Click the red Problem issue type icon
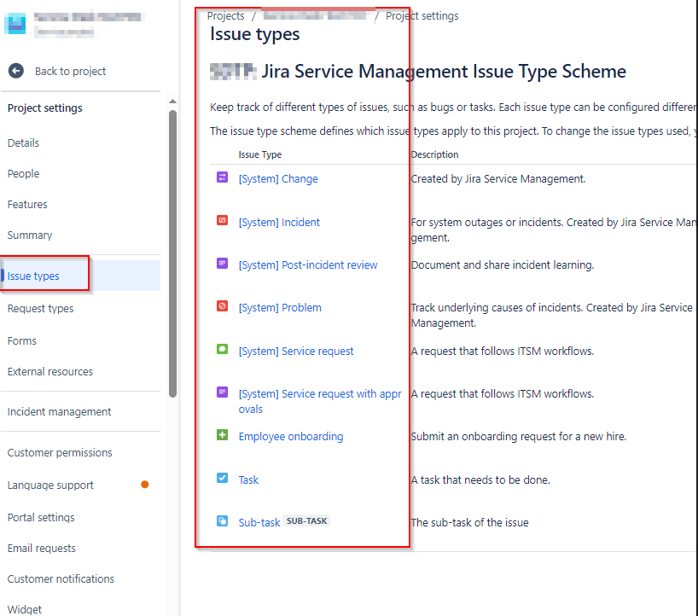 [x=222, y=306]
